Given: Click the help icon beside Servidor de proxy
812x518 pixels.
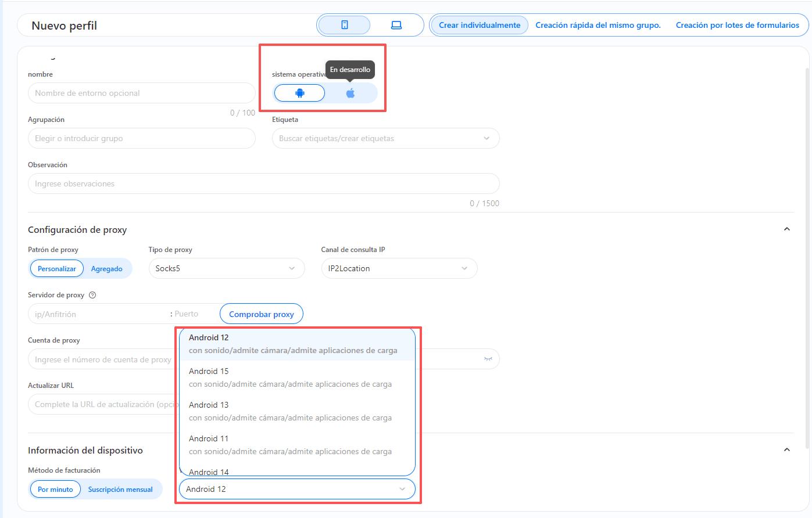Looking at the screenshot, I should point(92,295).
